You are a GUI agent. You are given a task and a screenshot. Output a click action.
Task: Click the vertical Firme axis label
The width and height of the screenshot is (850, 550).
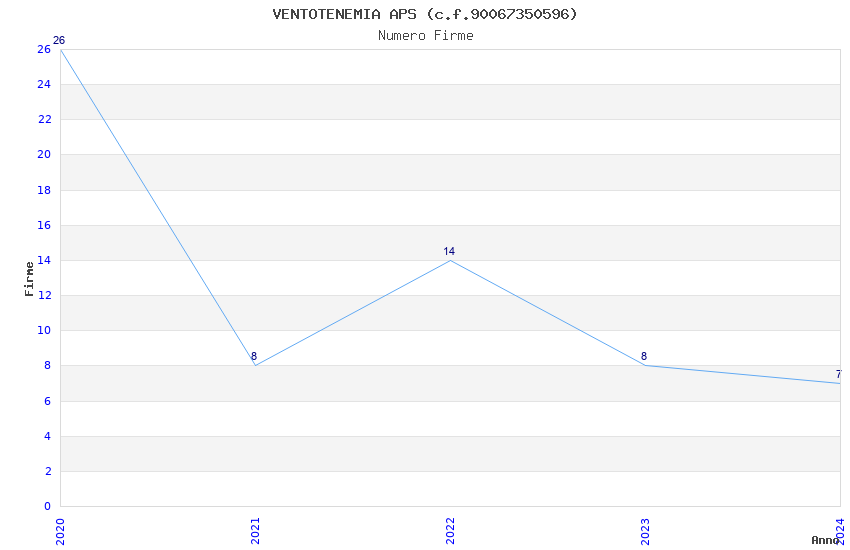point(29,278)
